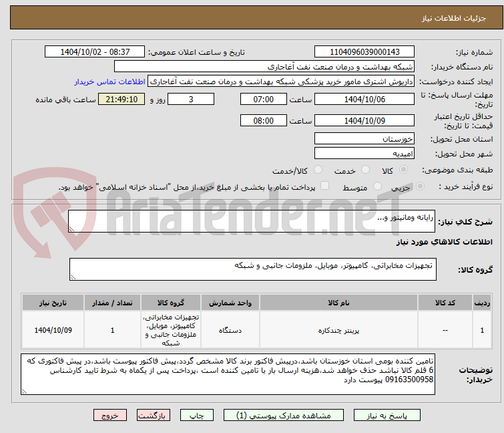Click the بازگشت back button

point(154,416)
